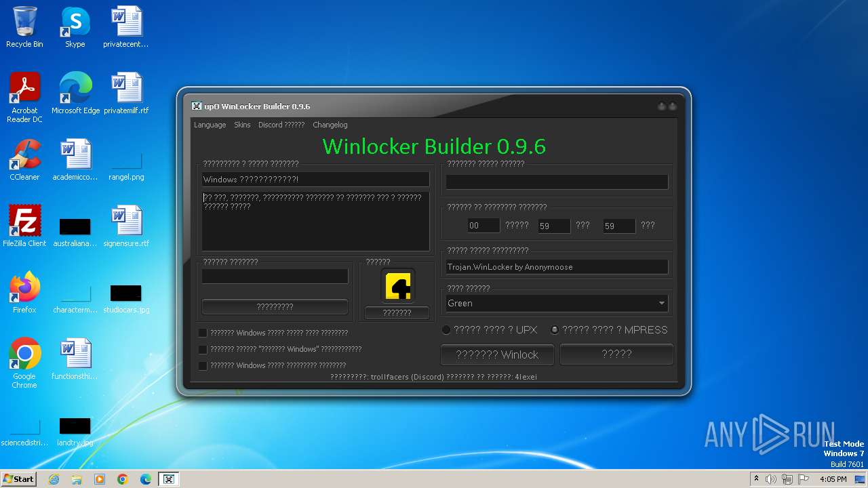Open Windows Media Player taskbar icon
Screen dimensions: 868x488
click(100, 479)
